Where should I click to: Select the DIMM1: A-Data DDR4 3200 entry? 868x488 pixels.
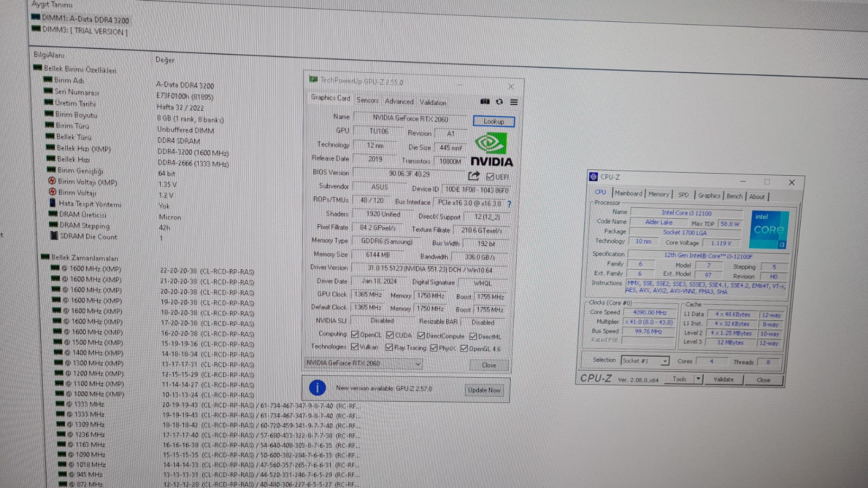click(x=80, y=19)
